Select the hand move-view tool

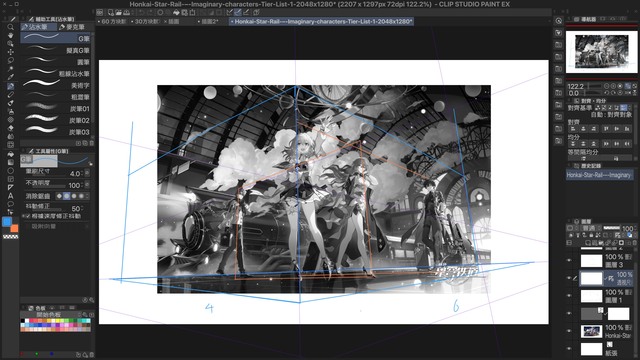(x=11, y=36)
